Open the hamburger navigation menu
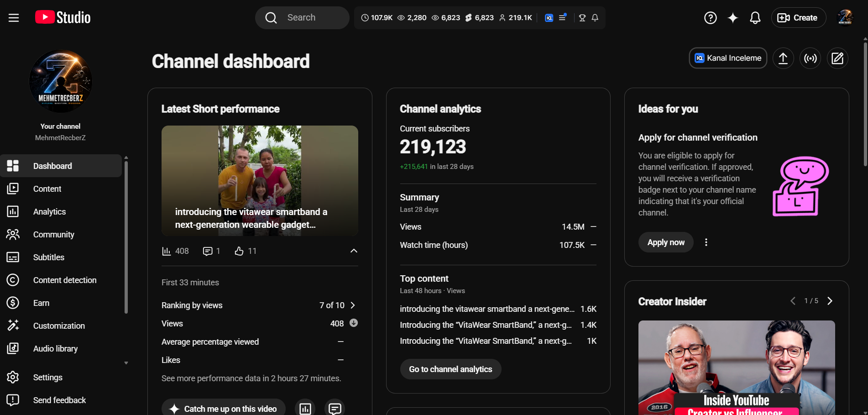The image size is (868, 415). tap(14, 18)
